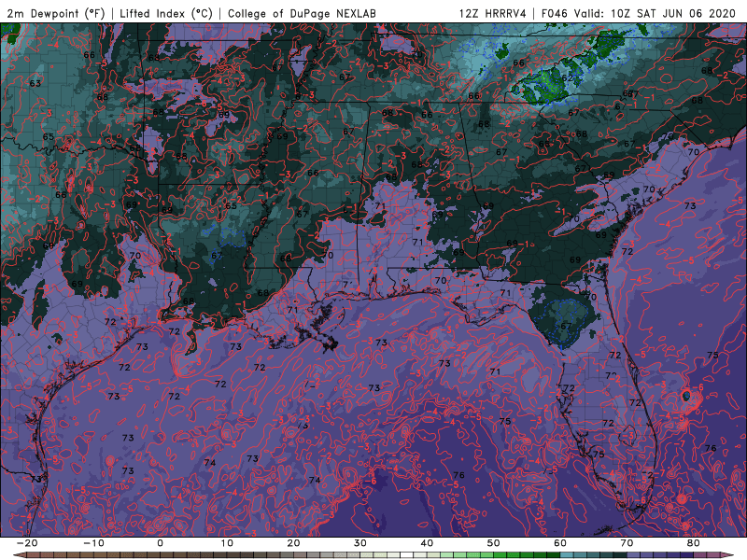Click the "2m Dewpoint (°F)" title text
Viewport: 747px width, 560px height.
(x=56, y=13)
